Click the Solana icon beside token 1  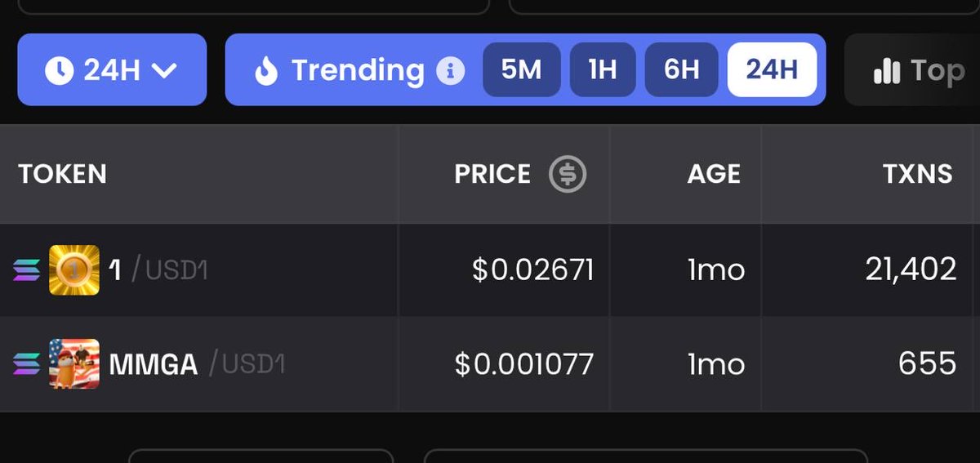[27, 270]
